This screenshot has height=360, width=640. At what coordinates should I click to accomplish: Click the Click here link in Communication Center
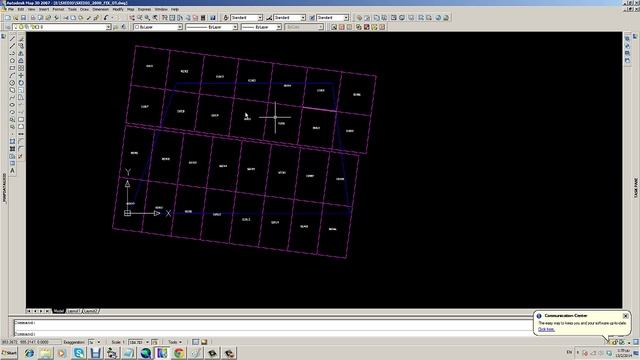(x=546, y=329)
